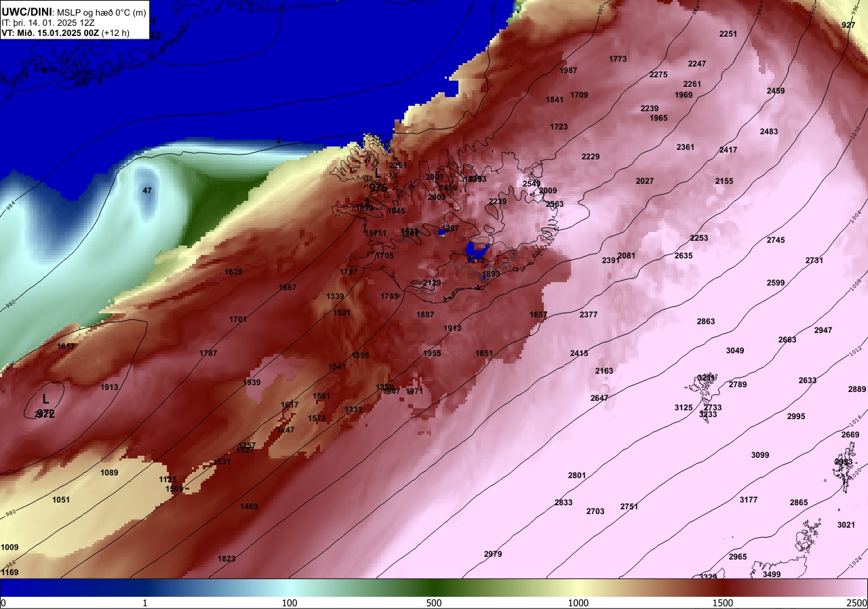Click the height value 1089
The width and height of the screenshot is (868, 609).
click(x=109, y=473)
